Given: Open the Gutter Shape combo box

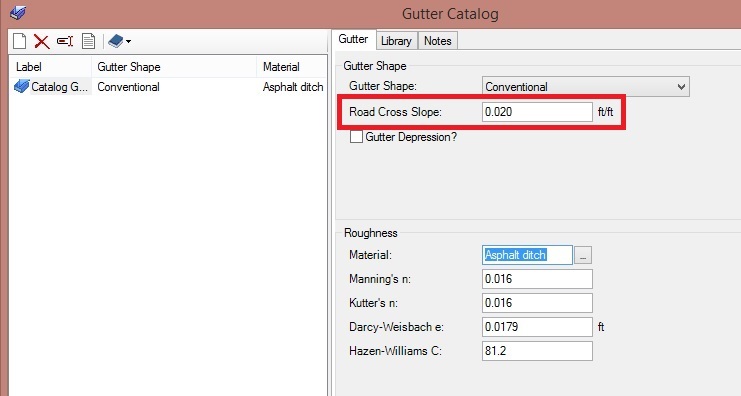Looking at the screenshot, I should (586, 87).
